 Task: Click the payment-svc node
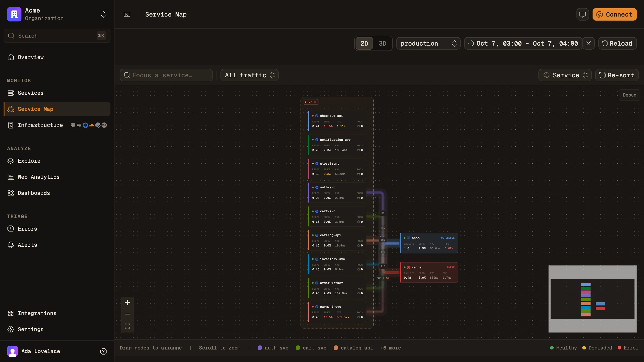337,312
